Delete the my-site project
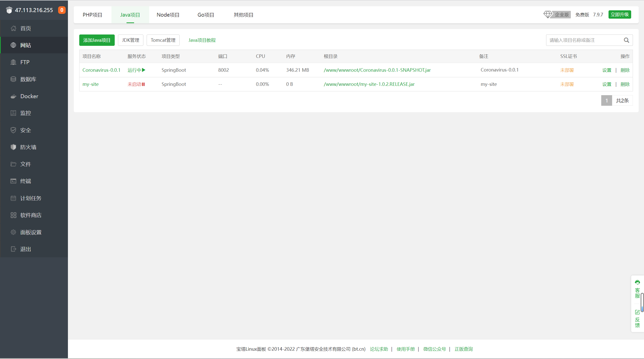Viewport: 644px width, 359px height. 625,84
